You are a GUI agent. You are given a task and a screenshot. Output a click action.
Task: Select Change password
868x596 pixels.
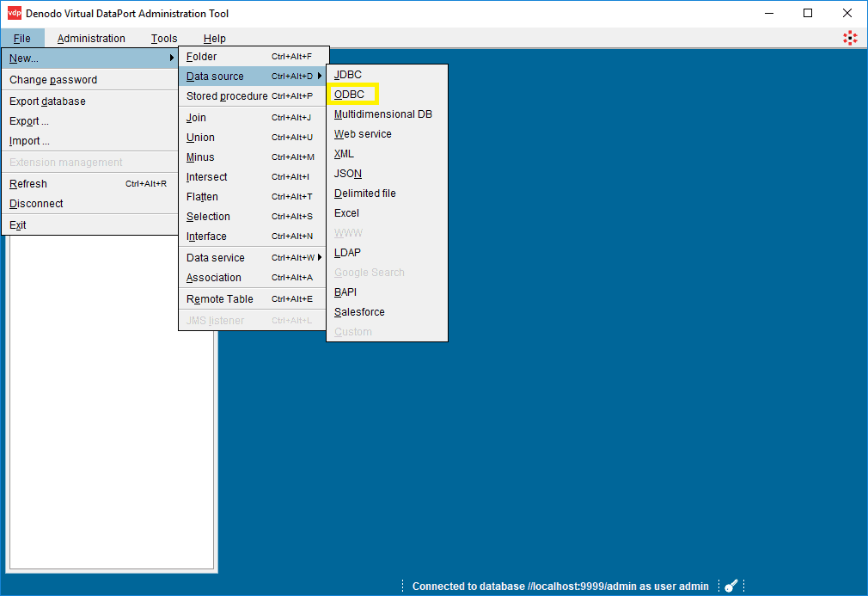pos(89,80)
